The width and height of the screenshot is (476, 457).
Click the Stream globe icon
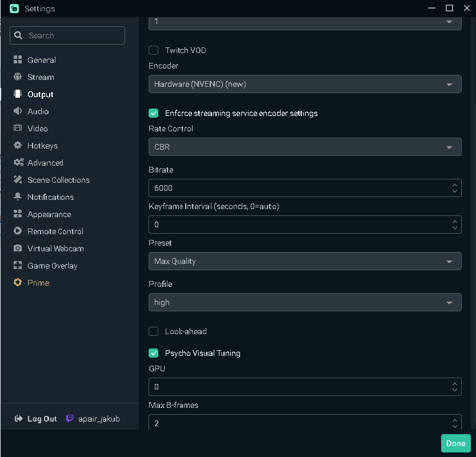[x=18, y=77]
